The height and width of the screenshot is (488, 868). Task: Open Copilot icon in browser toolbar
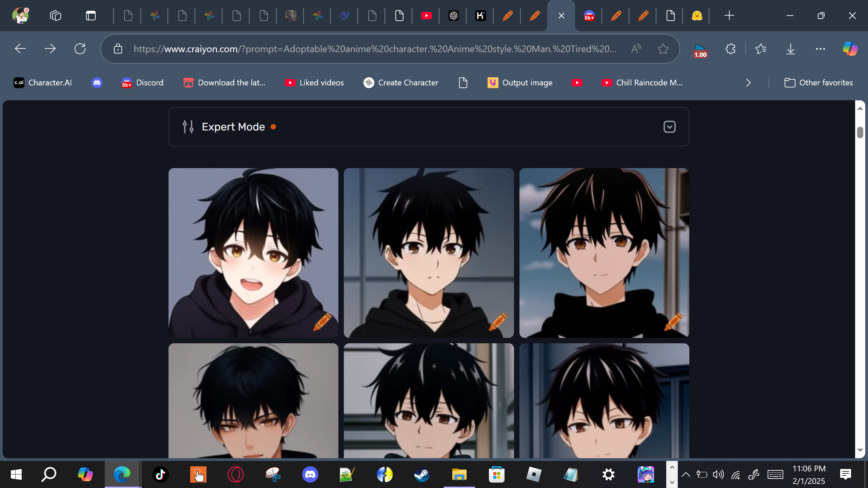point(850,49)
